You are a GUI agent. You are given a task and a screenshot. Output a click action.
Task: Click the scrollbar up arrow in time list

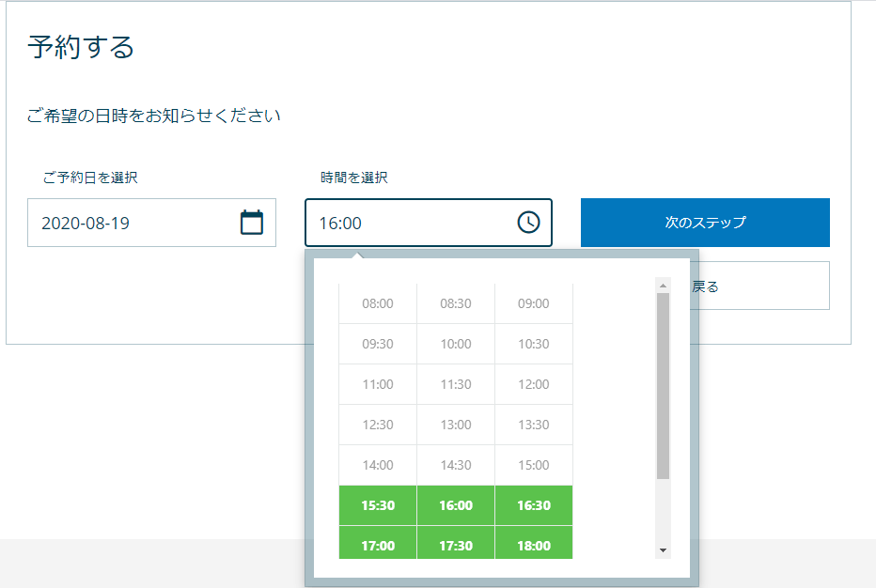click(663, 285)
